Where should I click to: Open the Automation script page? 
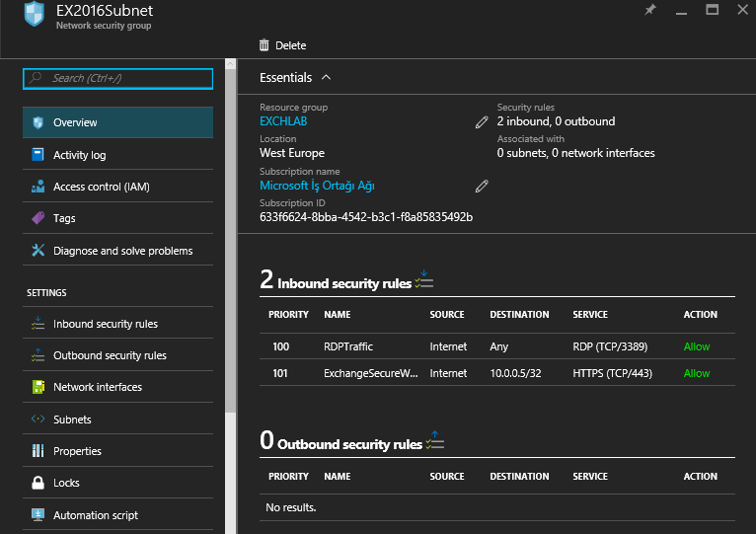117,515
